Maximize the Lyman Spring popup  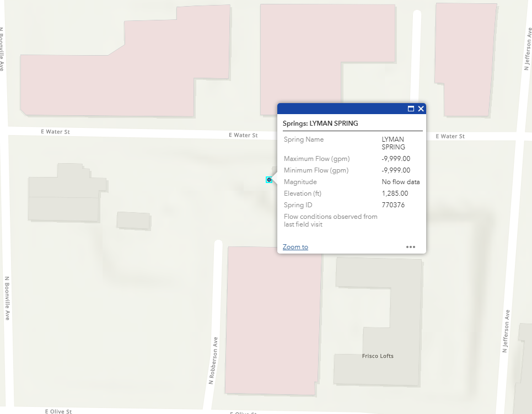coord(411,109)
